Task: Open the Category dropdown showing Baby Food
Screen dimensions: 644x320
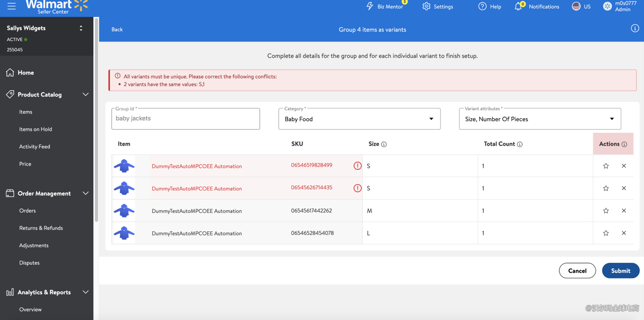Action: (x=359, y=119)
